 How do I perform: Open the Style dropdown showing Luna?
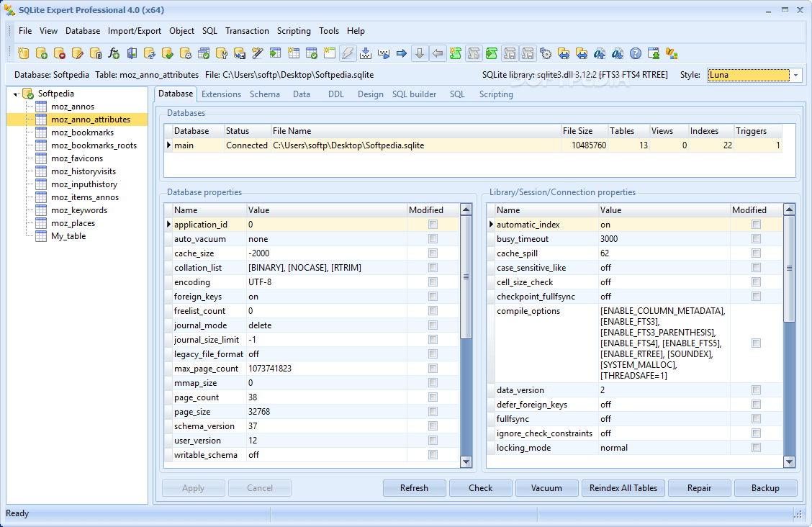click(x=796, y=75)
